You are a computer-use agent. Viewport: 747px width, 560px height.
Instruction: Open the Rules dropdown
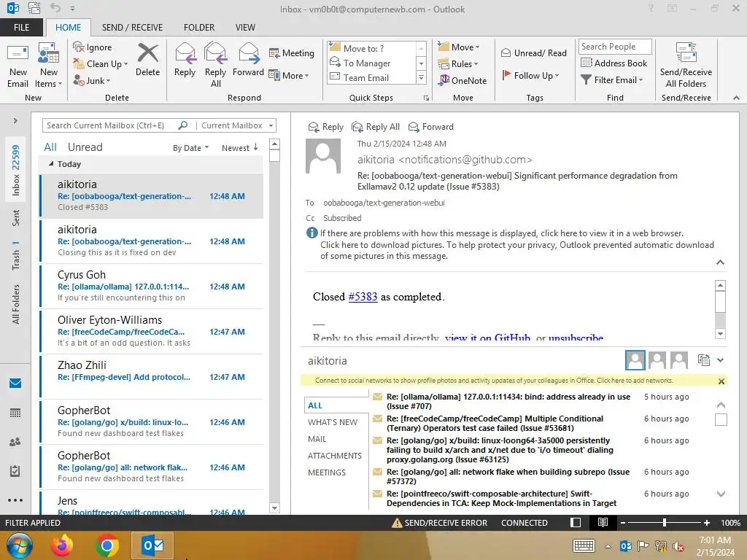pyautogui.click(x=458, y=64)
